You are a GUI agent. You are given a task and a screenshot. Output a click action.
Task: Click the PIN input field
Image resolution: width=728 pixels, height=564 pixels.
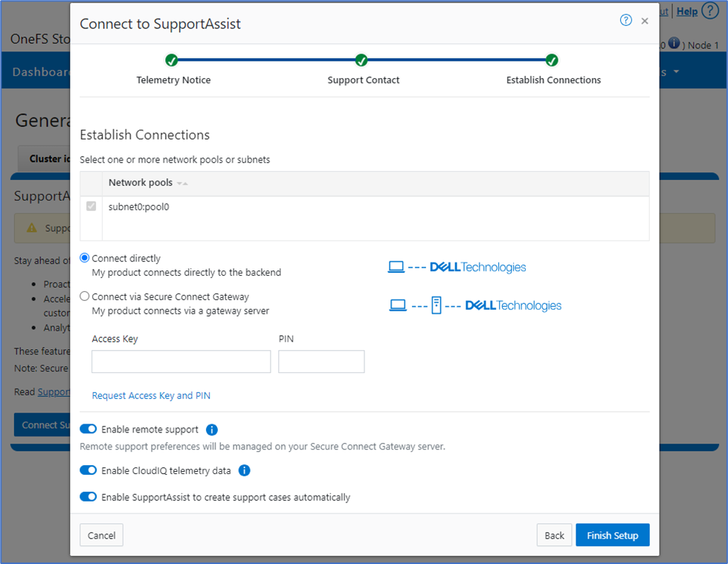pos(321,362)
